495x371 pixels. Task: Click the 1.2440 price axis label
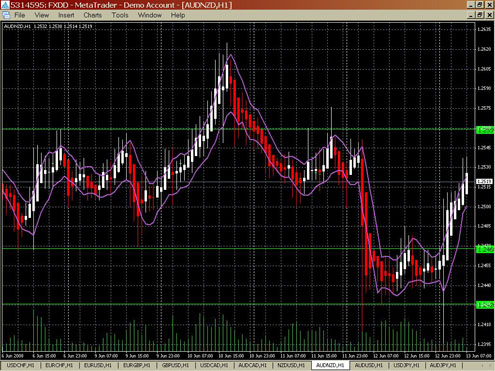click(x=484, y=285)
